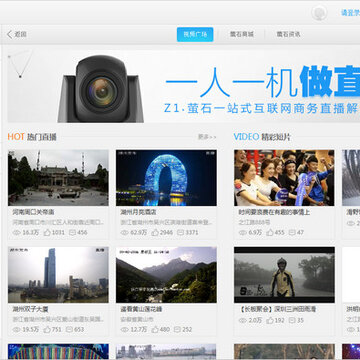The image size is (360, 360).
Task: Like the video via thumbs-up beside 455
Action: pyautogui.click(x=270, y=232)
